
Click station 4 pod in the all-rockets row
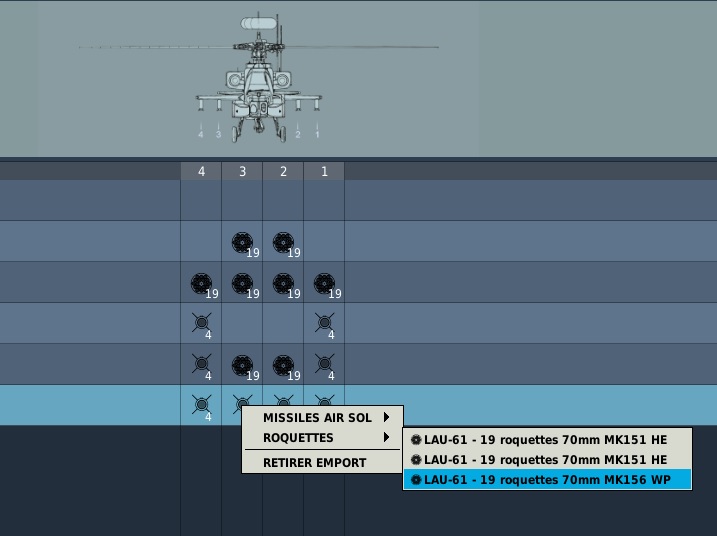(x=201, y=284)
